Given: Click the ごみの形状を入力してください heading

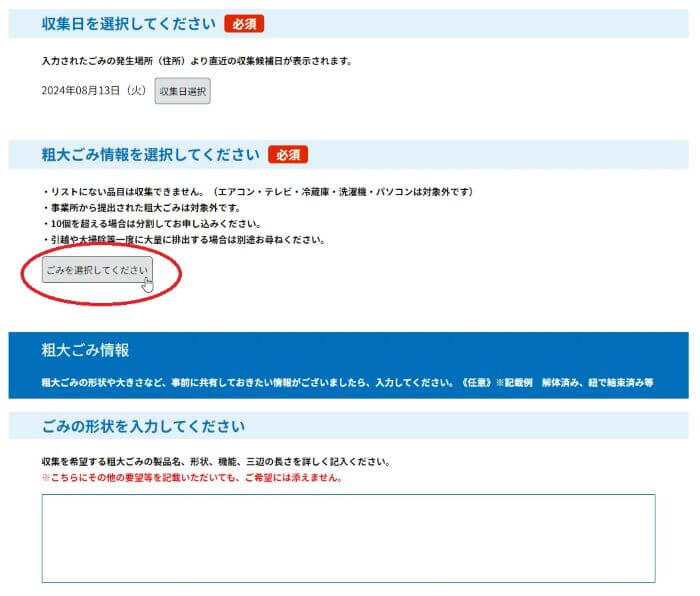Looking at the screenshot, I should pos(143,426).
